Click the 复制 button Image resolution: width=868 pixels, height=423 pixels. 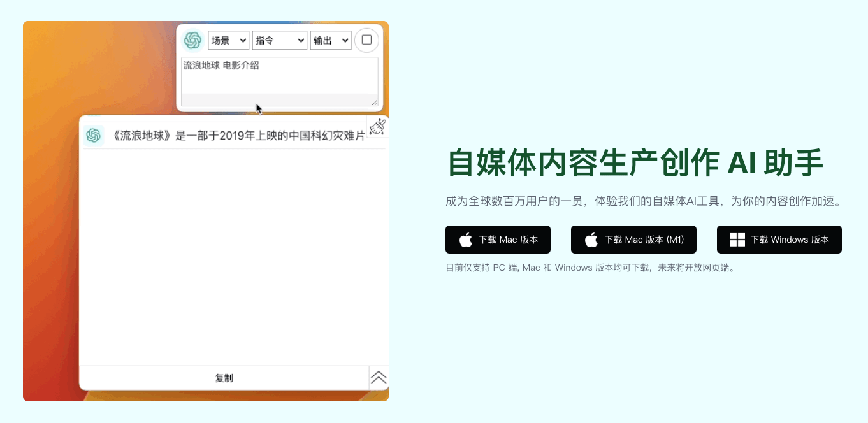click(x=224, y=378)
